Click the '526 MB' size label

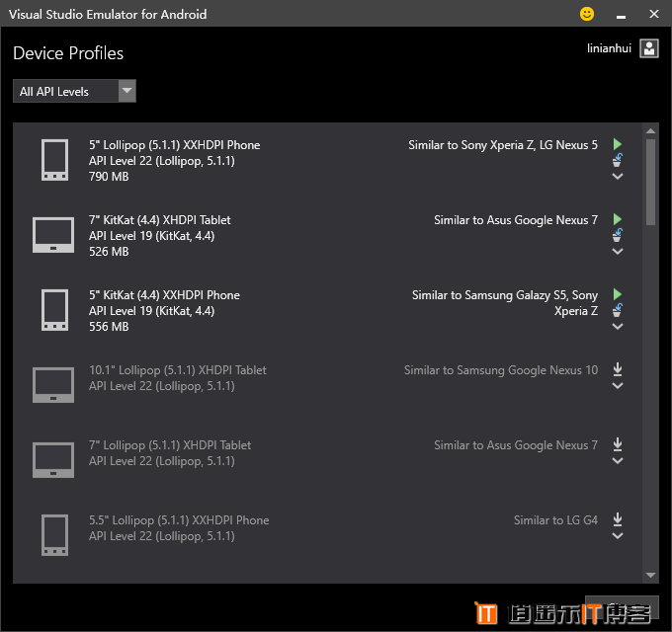coord(109,252)
